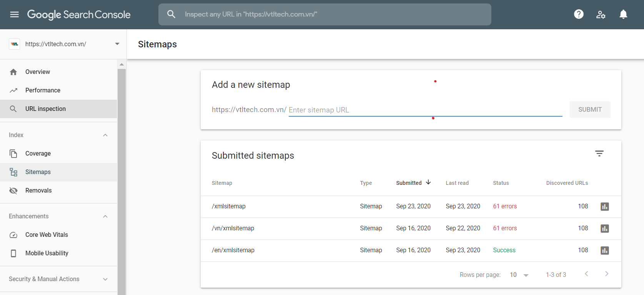Screen dimensions: 644x295
Task: Click the Removals hidden-eye icon
Action: [13, 191]
